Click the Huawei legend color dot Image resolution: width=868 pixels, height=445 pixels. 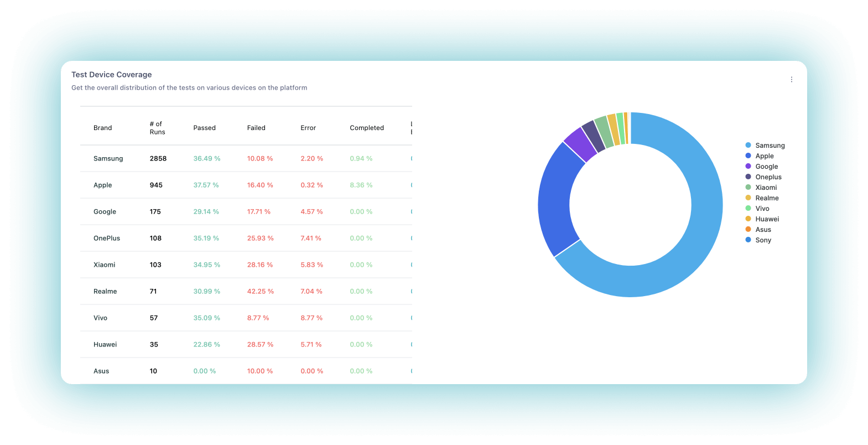pos(748,219)
